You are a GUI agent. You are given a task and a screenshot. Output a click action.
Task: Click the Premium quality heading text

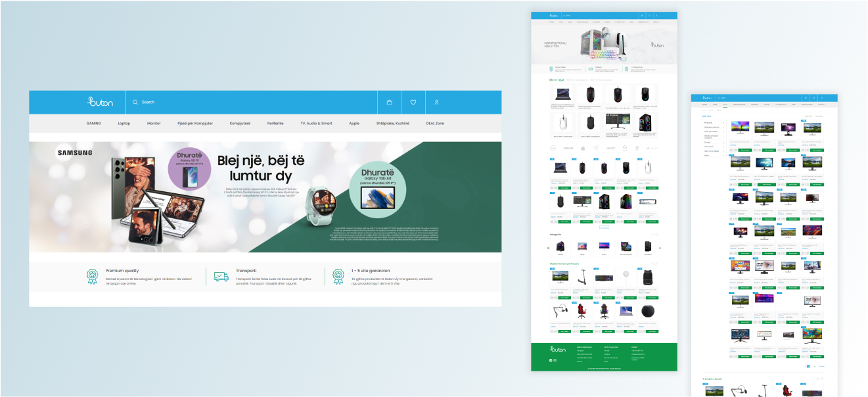[x=122, y=271]
